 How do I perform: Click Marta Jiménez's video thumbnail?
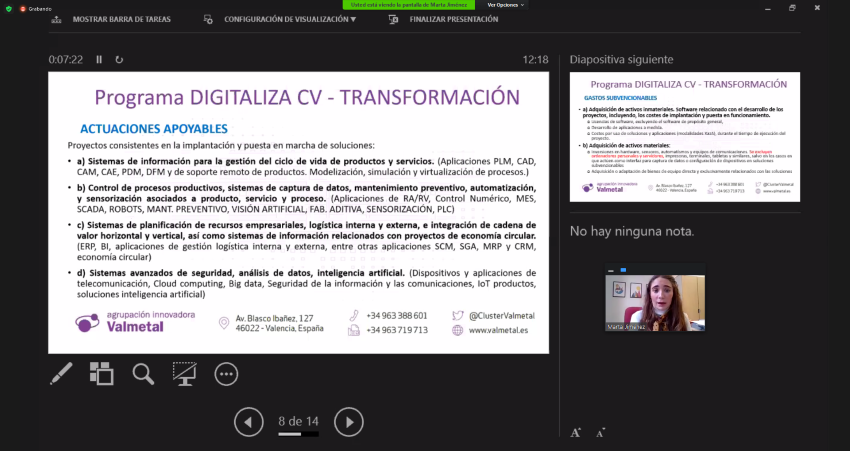coord(655,302)
